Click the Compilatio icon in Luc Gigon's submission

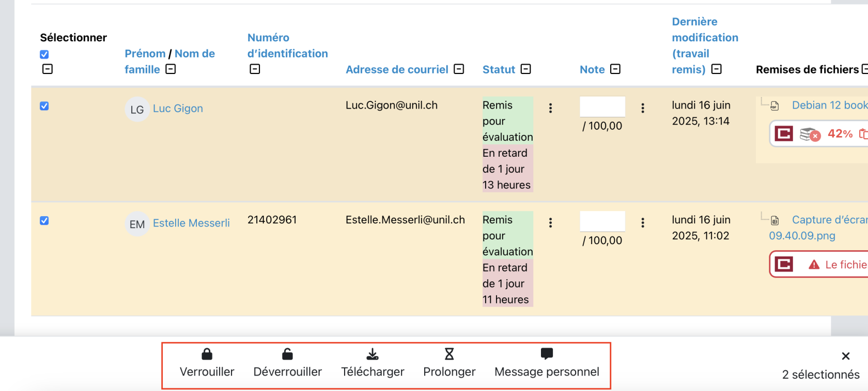point(784,134)
